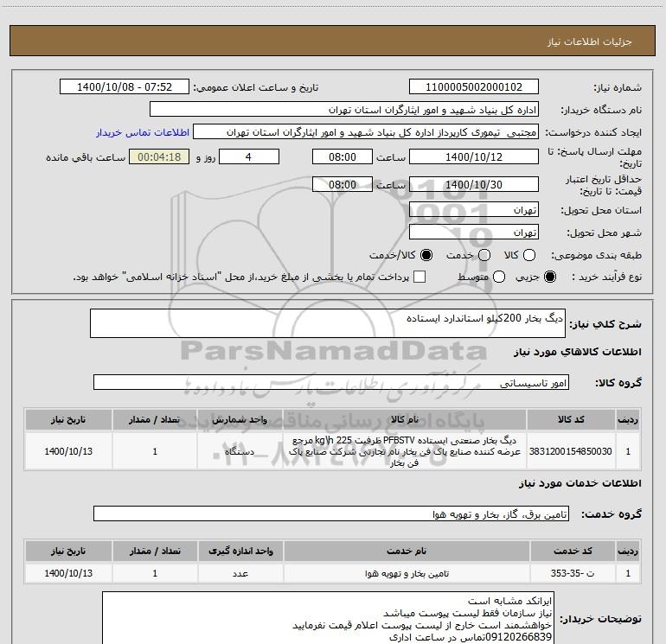Open the اطلاعات تماس خریدار link

point(143,132)
